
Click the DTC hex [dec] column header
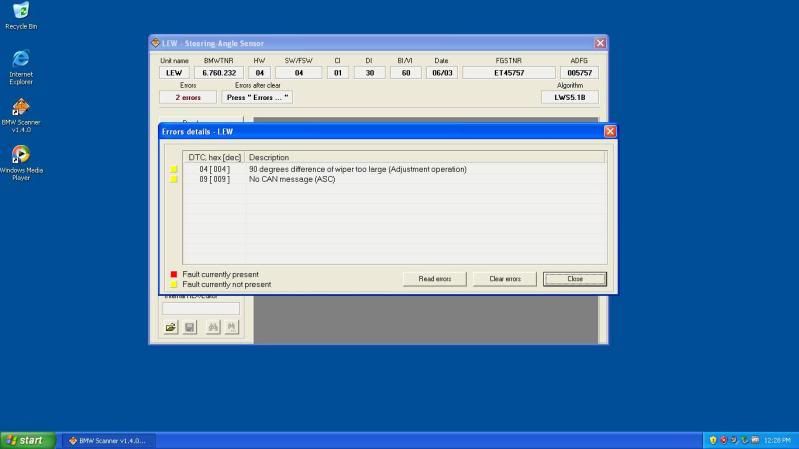pos(214,157)
